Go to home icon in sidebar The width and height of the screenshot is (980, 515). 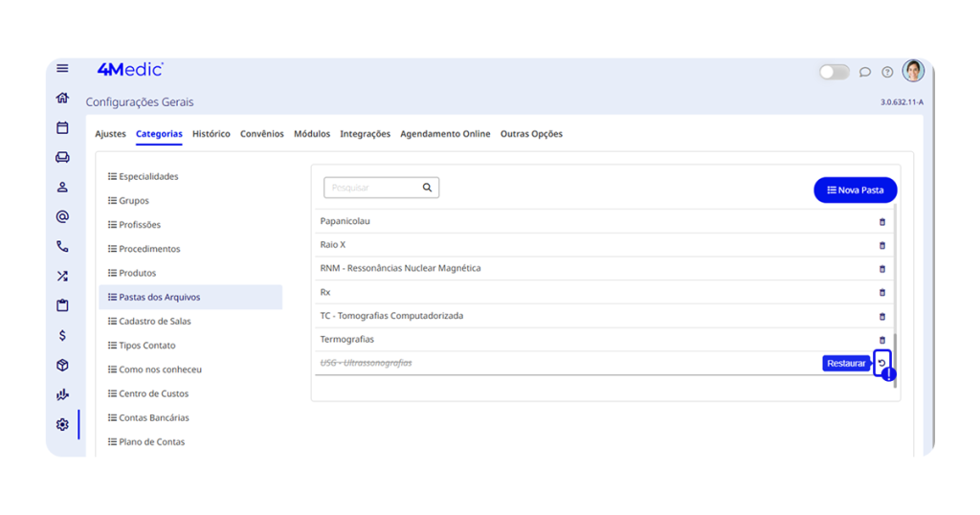coord(62,98)
